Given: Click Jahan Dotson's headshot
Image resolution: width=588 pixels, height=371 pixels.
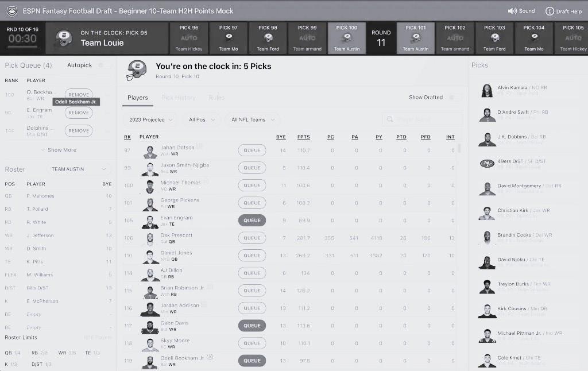Looking at the screenshot, I should tap(150, 152).
